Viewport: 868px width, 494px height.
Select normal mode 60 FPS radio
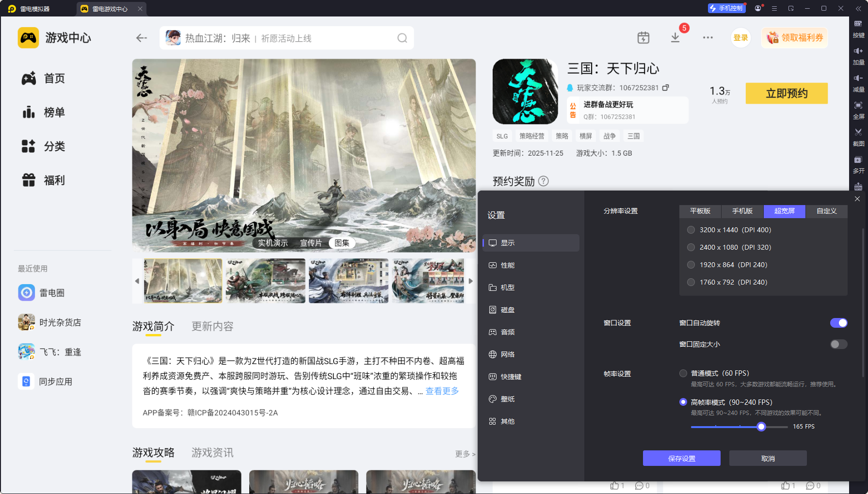683,373
